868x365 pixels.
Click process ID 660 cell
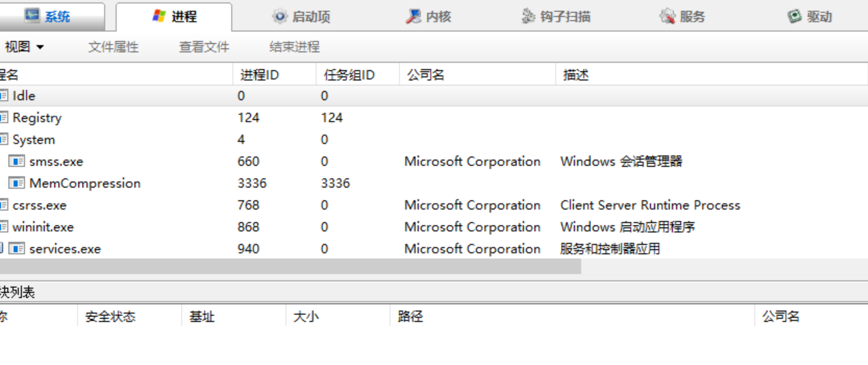pos(248,162)
